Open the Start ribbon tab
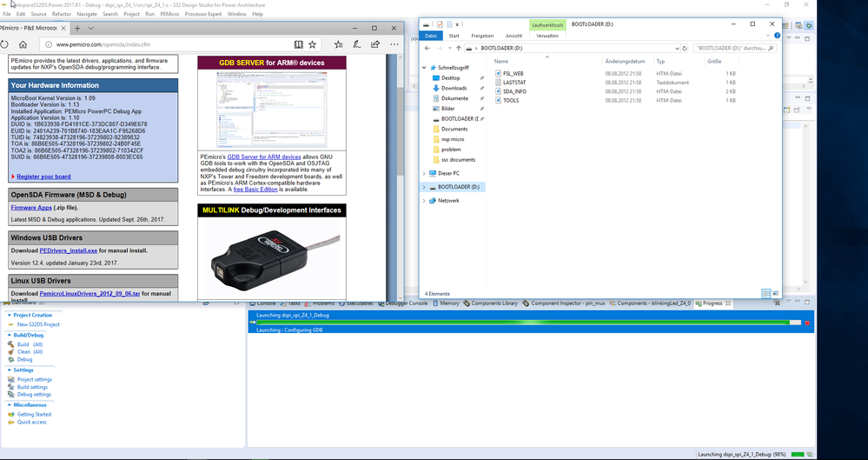Screen dimensions: 868x460 (x=454, y=36)
